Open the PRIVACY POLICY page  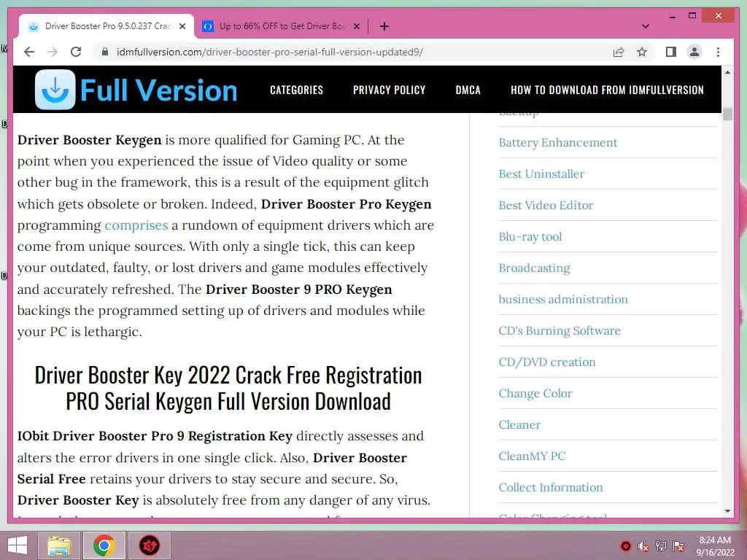[x=390, y=90]
